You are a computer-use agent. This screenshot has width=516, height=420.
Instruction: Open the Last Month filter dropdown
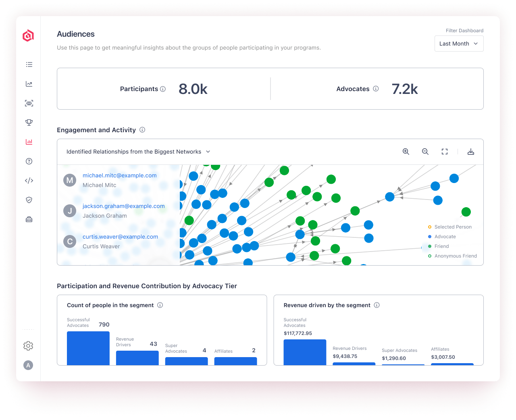pyautogui.click(x=459, y=44)
